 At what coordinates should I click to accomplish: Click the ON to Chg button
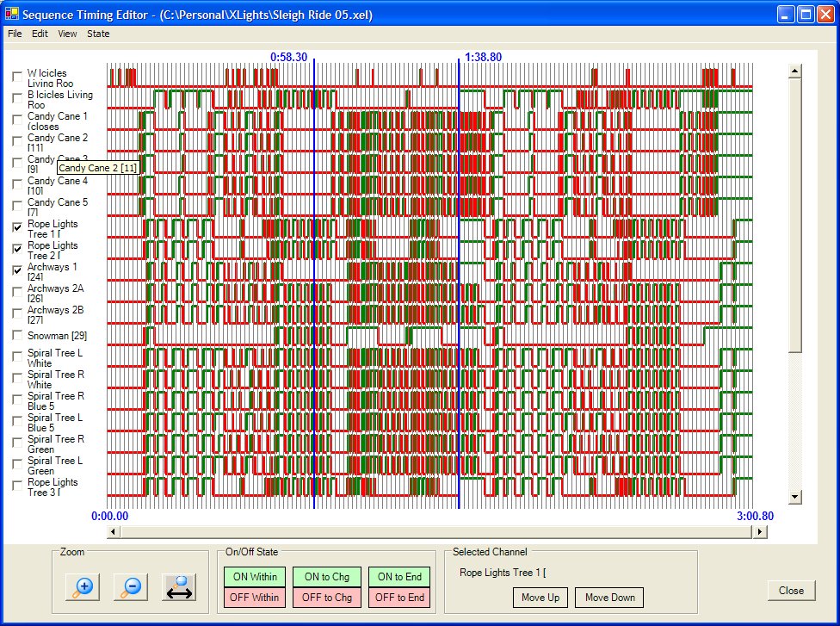click(327, 577)
